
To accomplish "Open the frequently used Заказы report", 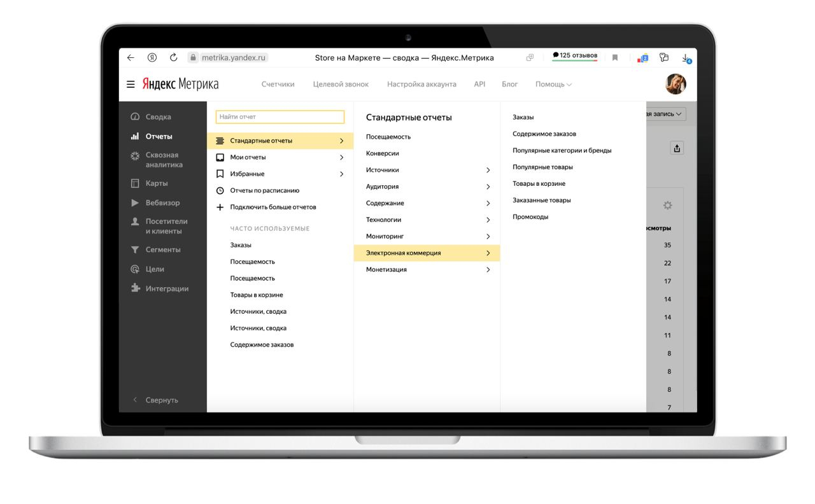I will click(x=241, y=245).
